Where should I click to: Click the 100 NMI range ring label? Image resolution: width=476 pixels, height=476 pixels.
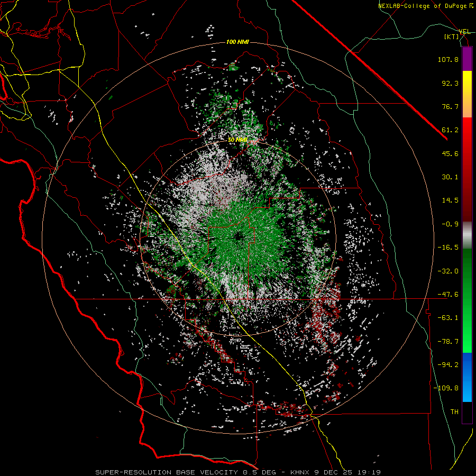(237, 42)
